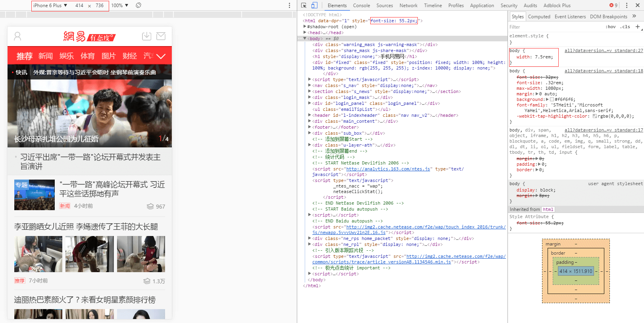Screen dimensions: 644x323
Task: Switch to Computed styles tab
Action: coord(539,17)
